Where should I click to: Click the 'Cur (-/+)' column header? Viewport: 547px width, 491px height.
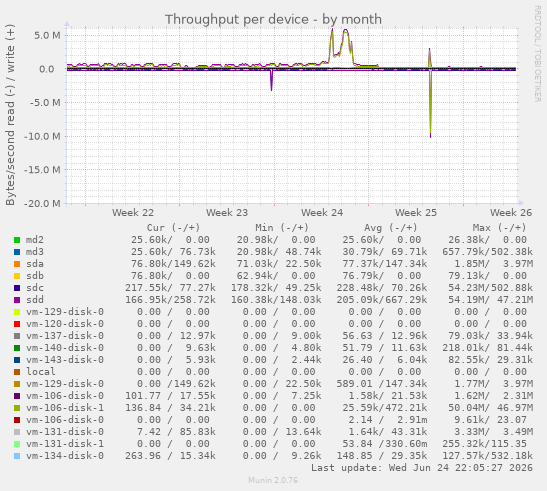click(x=173, y=228)
